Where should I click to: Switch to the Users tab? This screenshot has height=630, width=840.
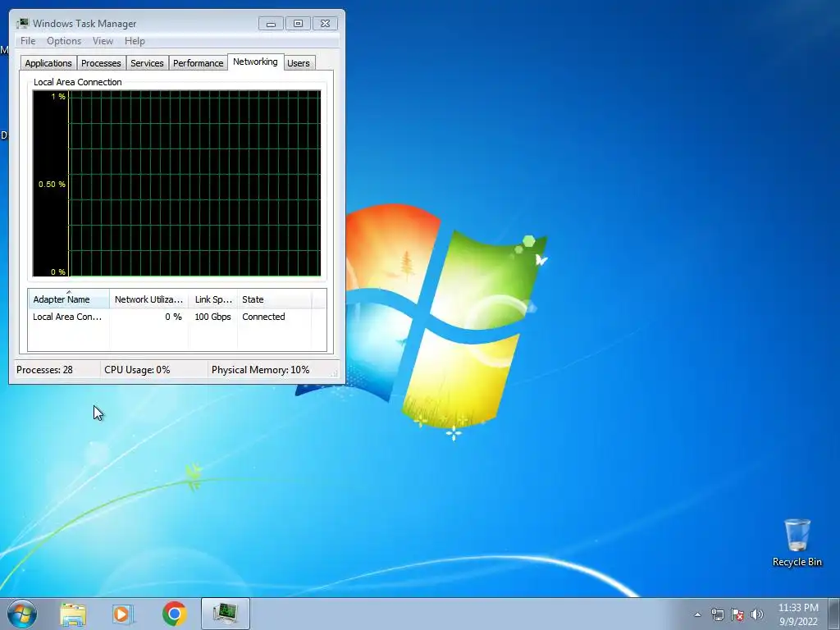[298, 63]
